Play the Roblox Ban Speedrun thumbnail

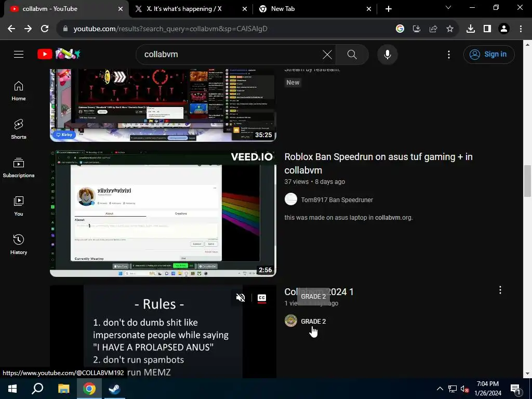[x=163, y=213]
